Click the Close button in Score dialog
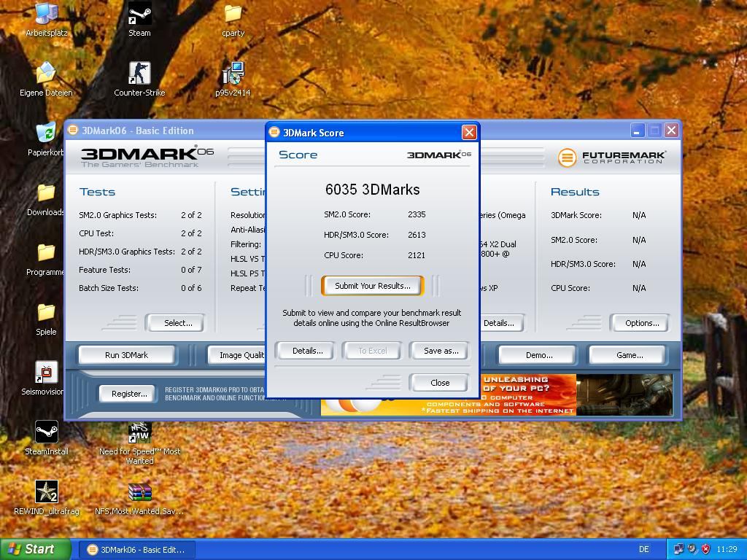The height and width of the screenshot is (560, 747). click(440, 383)
